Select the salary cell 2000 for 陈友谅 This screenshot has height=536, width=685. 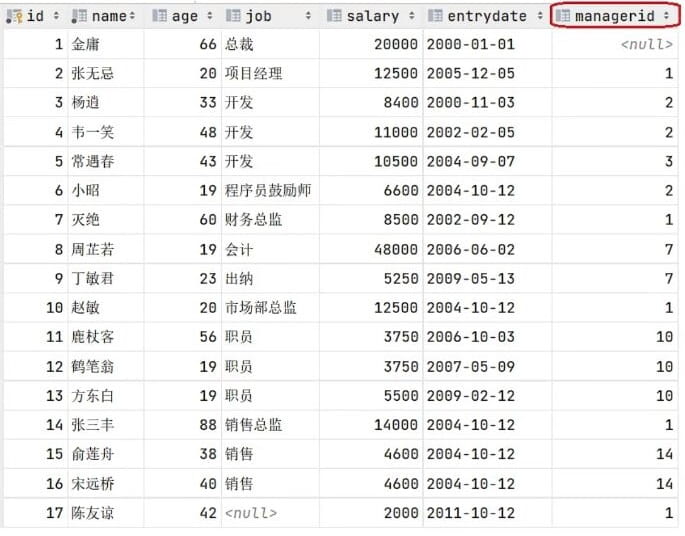(x=401, y=513)
